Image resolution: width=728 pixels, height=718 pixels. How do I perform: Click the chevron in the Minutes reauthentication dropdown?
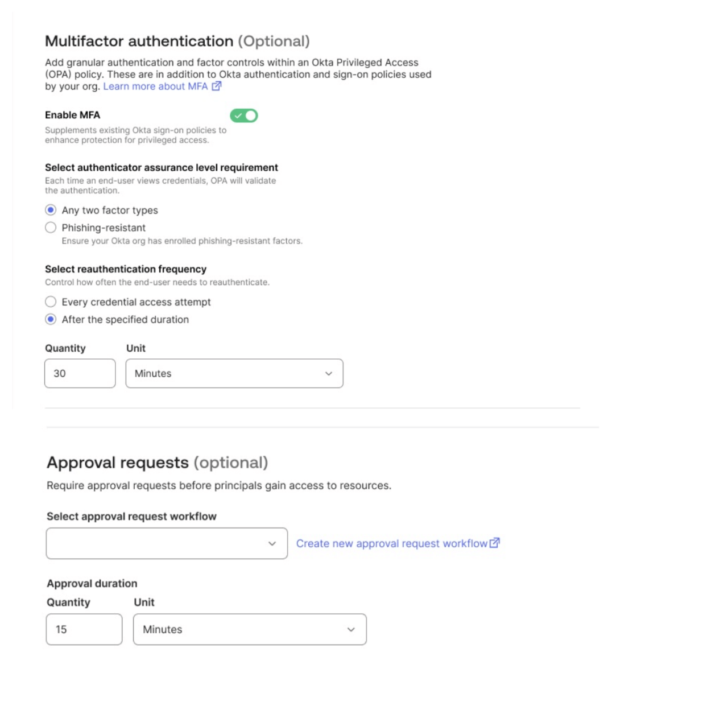[x=328, y=374]
